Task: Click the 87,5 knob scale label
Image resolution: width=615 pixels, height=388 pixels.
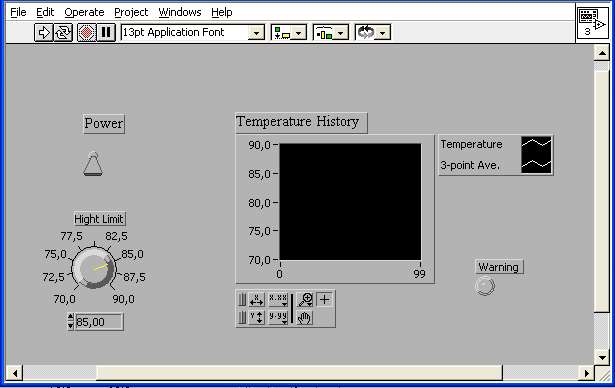Action: click(135, 277)
